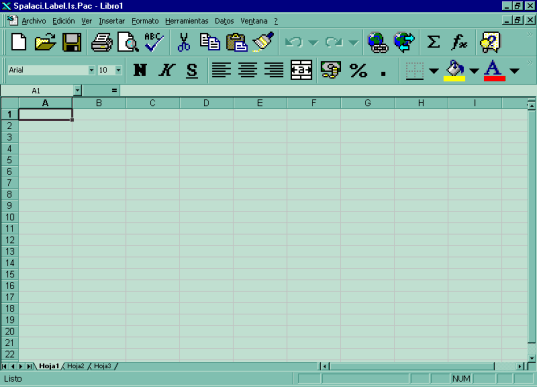
Task: Select the Format Painter brush icon
Action: (x=263, y=42)
